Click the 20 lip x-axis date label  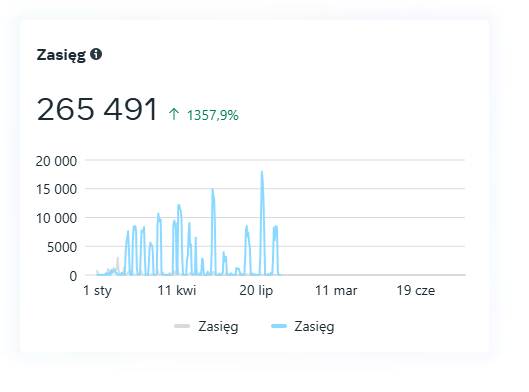pos(256,290)
